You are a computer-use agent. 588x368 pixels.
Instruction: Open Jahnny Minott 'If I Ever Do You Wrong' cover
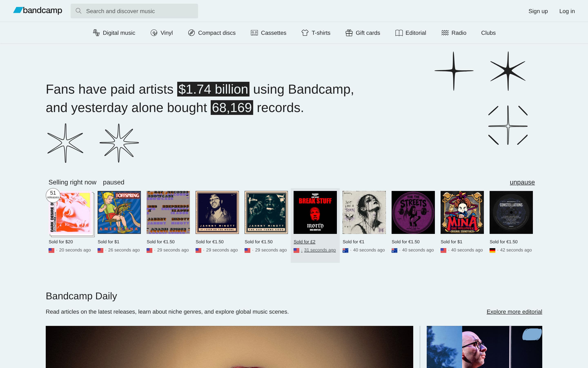tap(217, 212)
